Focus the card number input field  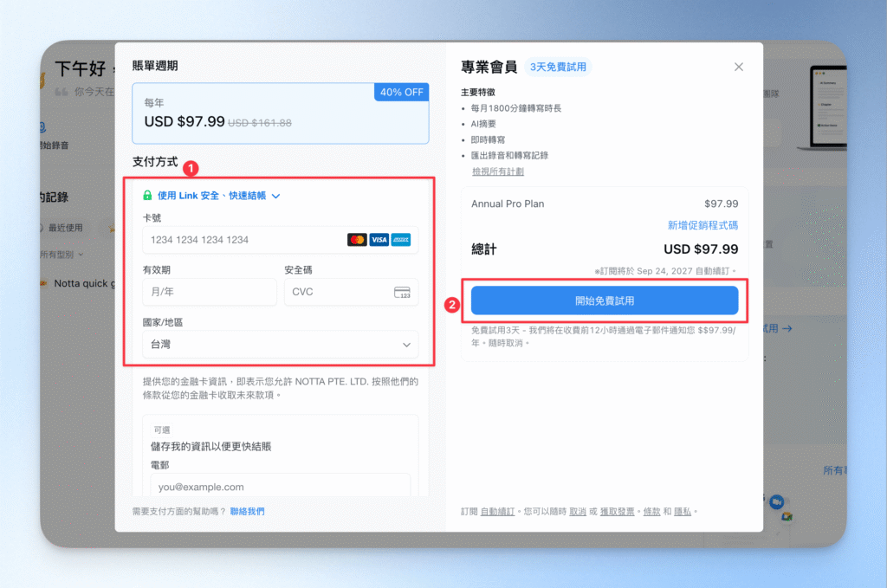tap(281, 240)
